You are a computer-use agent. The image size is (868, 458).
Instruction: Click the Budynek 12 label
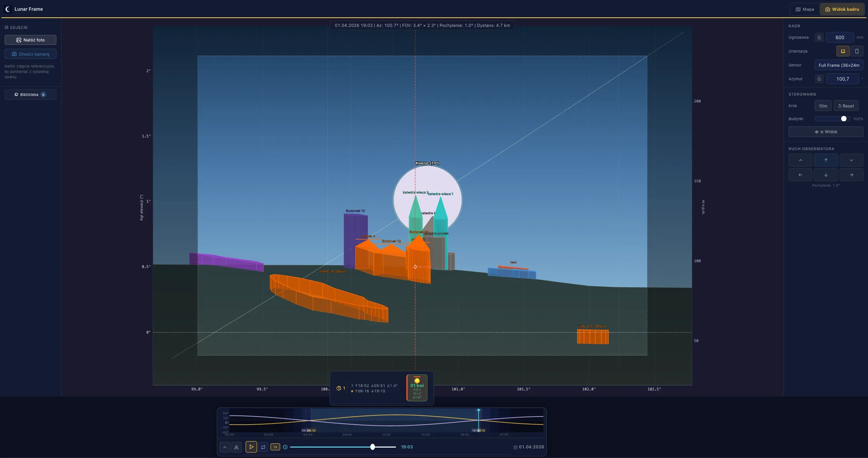click(391, 241)
